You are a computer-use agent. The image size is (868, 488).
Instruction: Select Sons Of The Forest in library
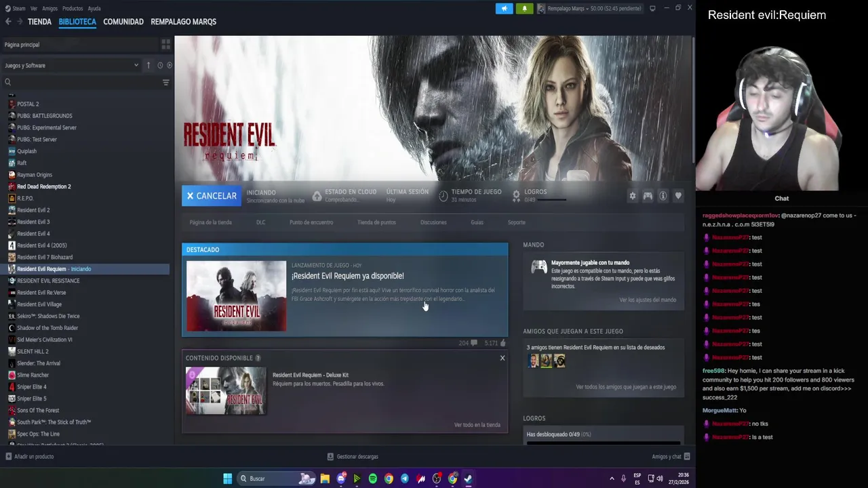click(38, 410)
